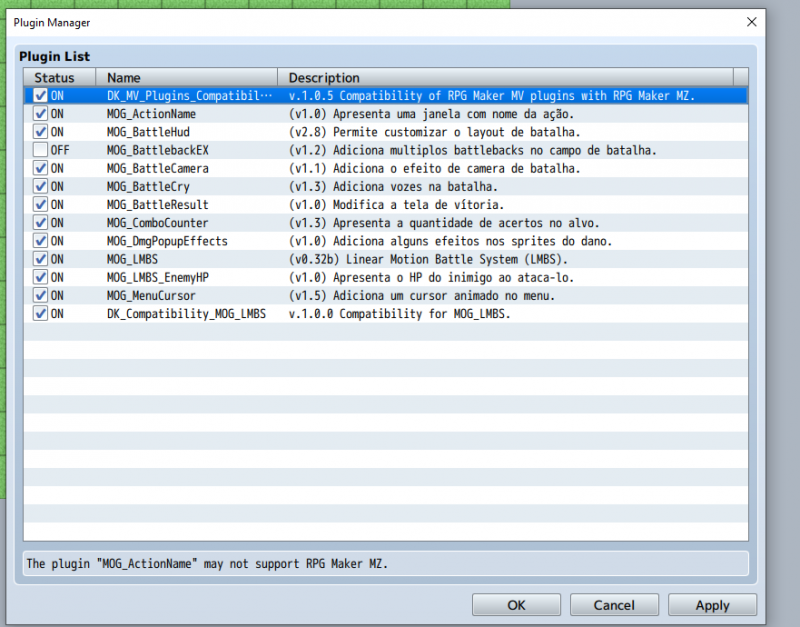
Task: Select the MOG_BattleCamera plugin name
Action: pos(158,168)
